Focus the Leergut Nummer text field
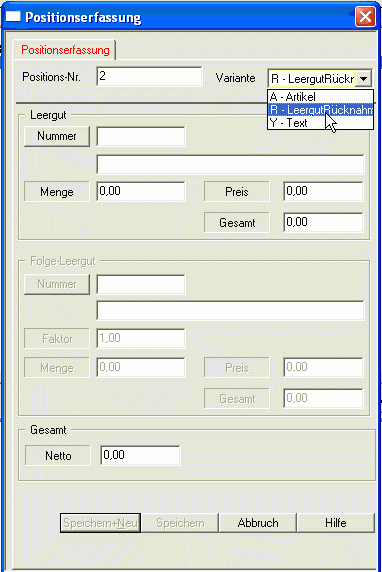This screenshot has height=572, width=382. click(141, 136)
